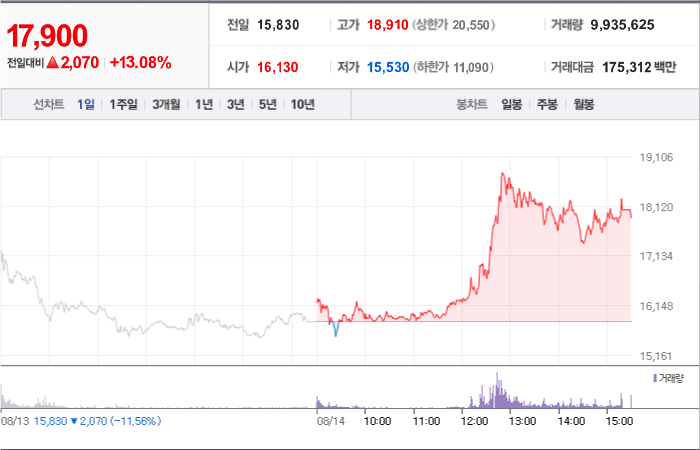The height and width of the screenshot is (450, 700).
Task: Click the price line peak near 12:45
Action: point(502,174)
